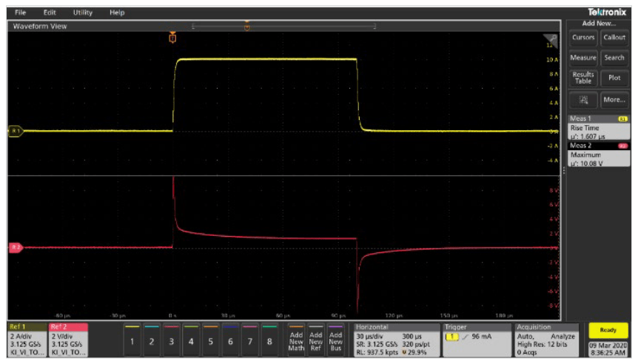Turn on channel 8
This screenshot has width=638, height=364.
point(269,341)
